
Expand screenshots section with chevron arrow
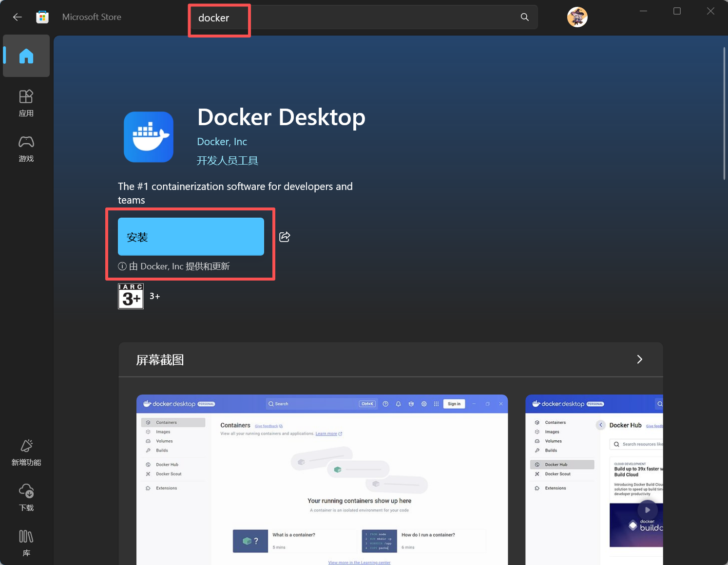click(x=639, y=359)
